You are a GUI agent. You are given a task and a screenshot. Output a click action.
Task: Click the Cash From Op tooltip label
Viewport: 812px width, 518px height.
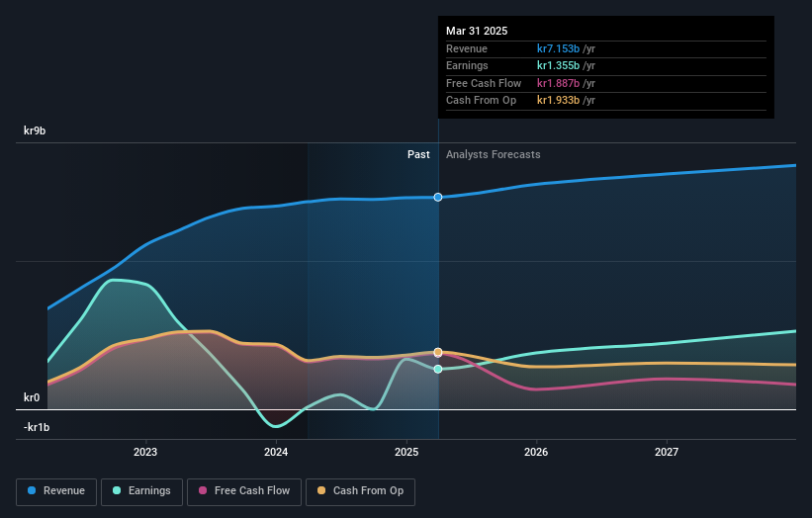pos(481,100)
